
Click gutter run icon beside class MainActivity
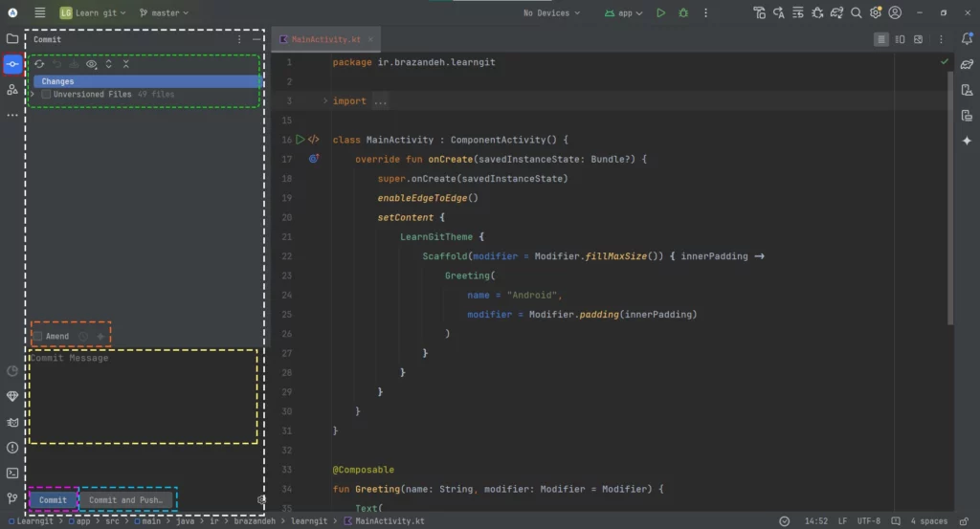click(300, 140)
